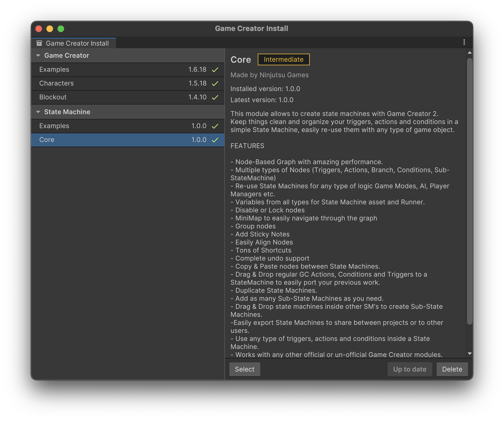Click the checkmark next to Characters 1.5.18

pyautogui.click(x=215, y=84)
